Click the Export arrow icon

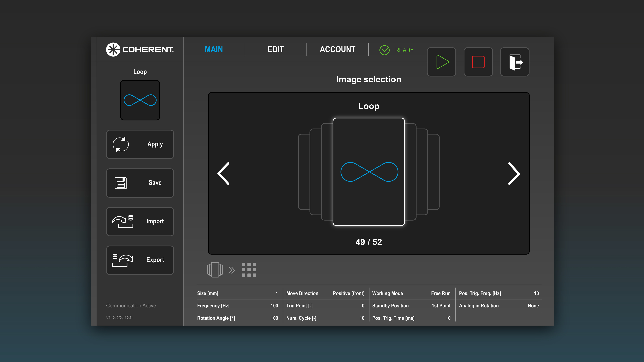tap(123, 260)
